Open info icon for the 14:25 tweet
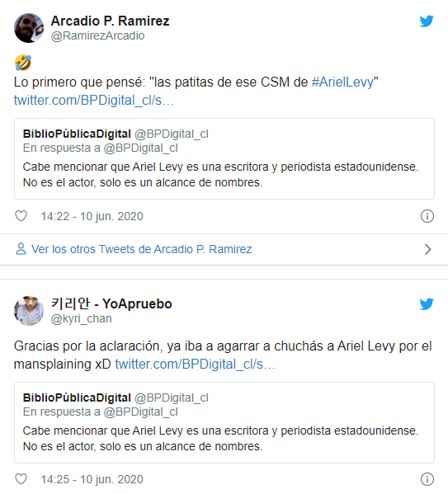448x494 pixels. pos(427,479)
